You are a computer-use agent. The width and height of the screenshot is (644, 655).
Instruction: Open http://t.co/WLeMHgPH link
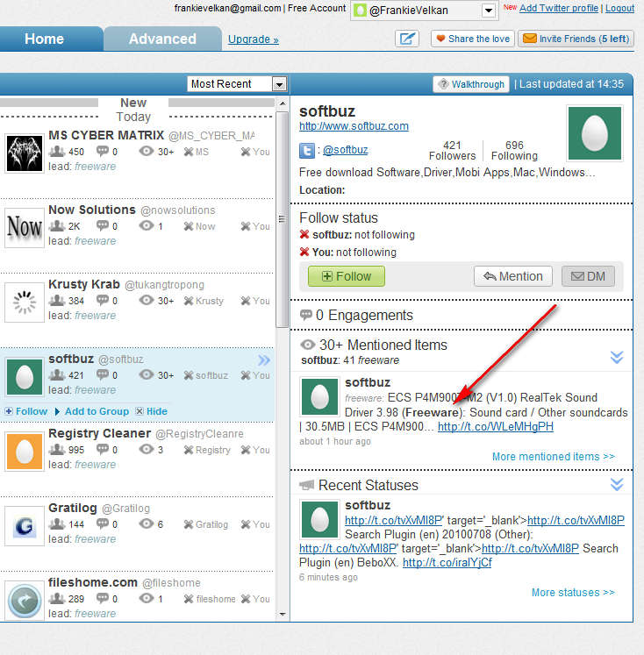pos(496,427)
